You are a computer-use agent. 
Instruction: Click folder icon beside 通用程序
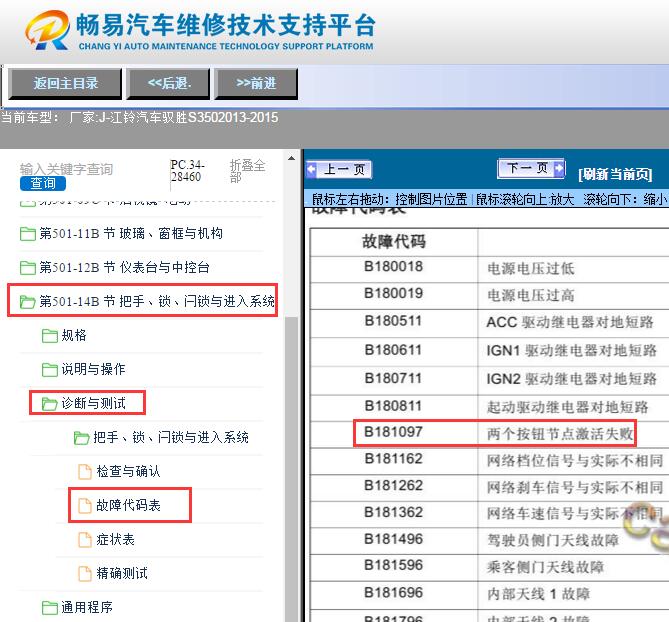(x=49, y=607)
